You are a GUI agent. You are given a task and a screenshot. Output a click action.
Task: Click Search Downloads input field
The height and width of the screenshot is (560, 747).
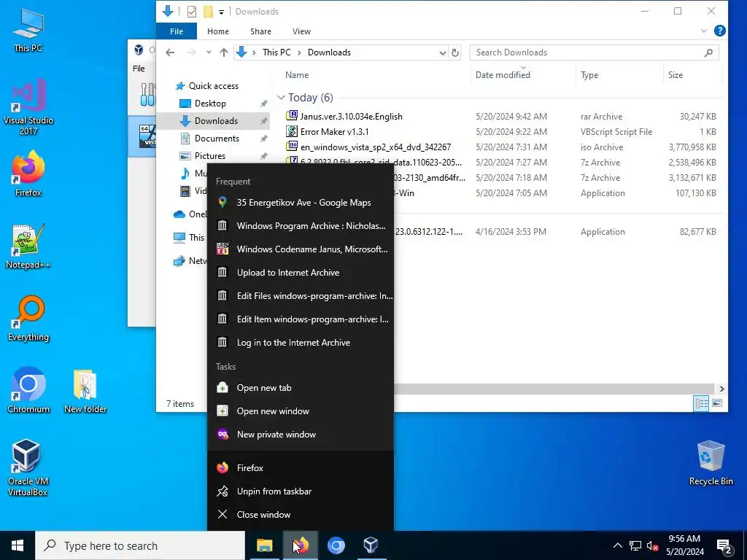click(x=594, y=52)
